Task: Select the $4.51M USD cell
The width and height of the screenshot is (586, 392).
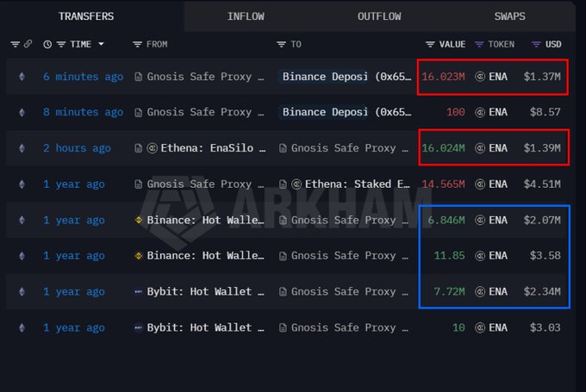Action: (542, 184)
